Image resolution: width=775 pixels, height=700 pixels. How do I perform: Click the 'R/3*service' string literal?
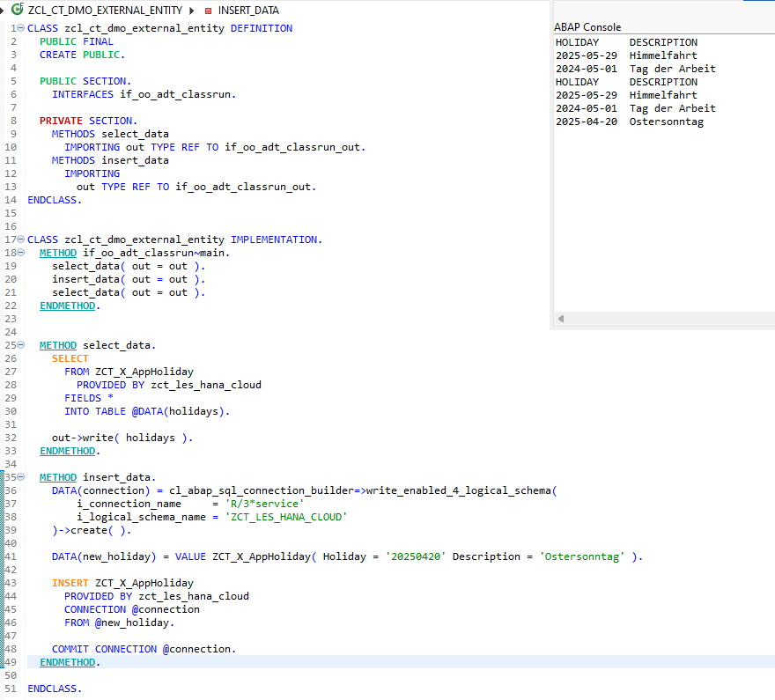tap(265, 504)
